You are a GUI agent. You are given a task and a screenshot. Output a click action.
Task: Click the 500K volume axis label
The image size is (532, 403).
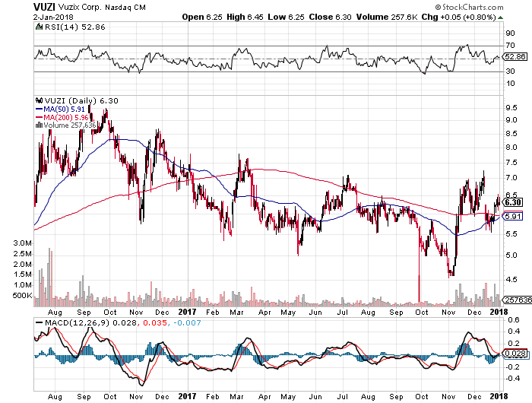tap(22, 295)
